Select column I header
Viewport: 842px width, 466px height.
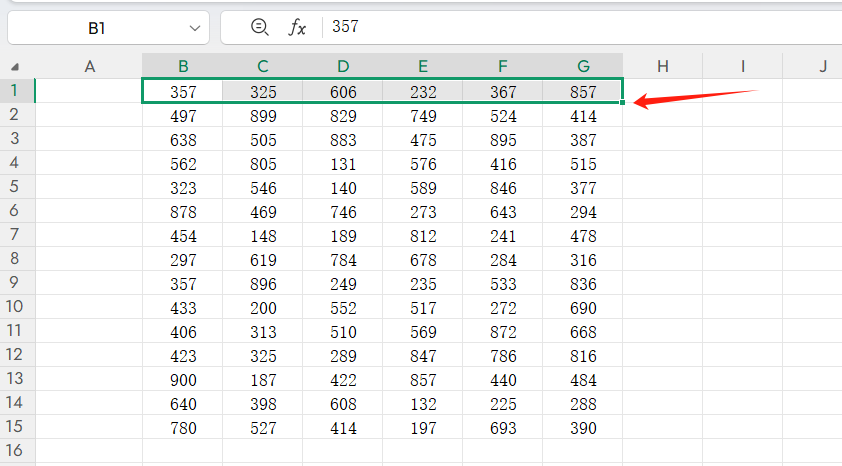pos(743,66)
